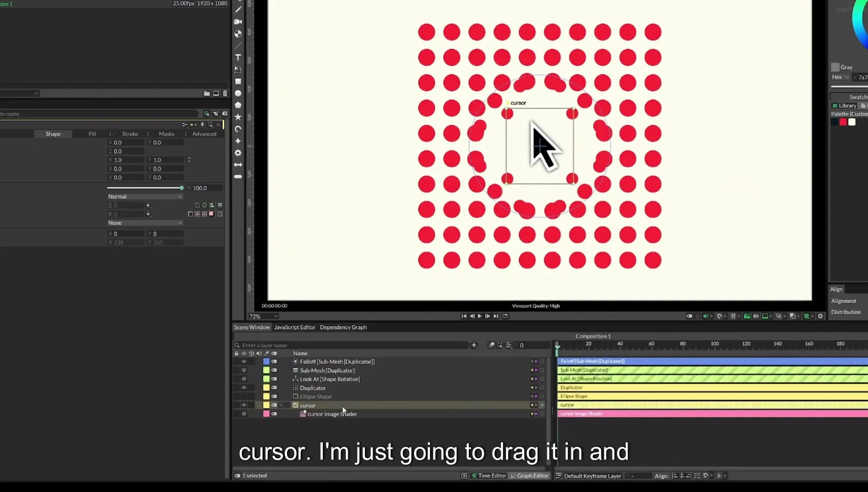Open the Masks attribute tab
Image resolution: width=868 pixels, height=492 pixels.
tap(166, 134)
